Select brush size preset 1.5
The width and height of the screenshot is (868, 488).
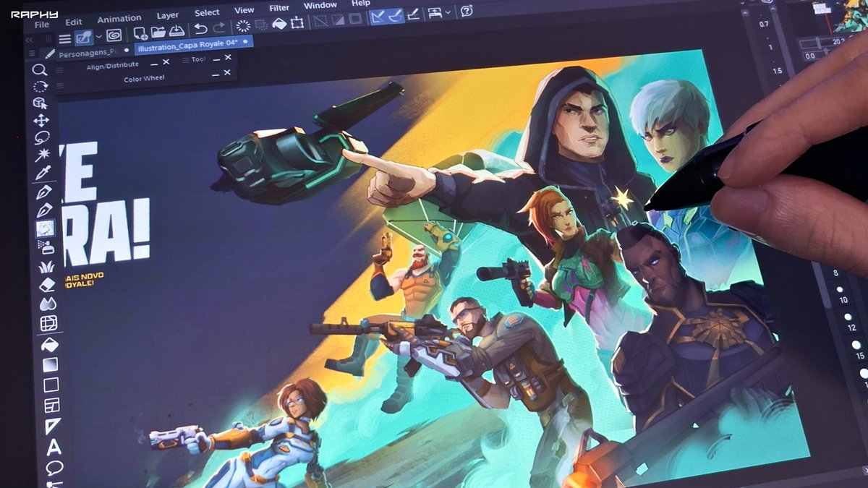778,67
